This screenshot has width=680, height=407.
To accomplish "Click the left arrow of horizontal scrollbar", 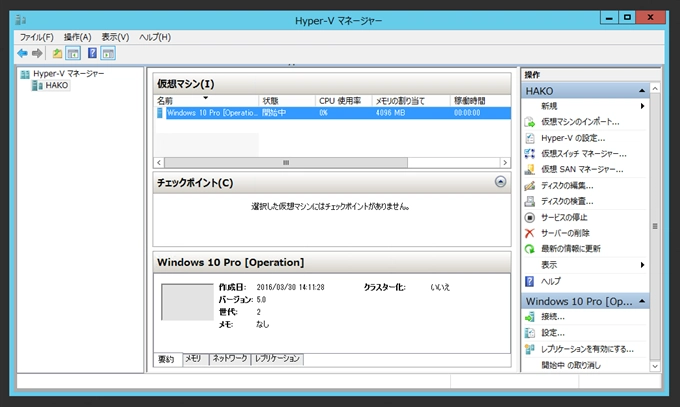I will click(x=159, y=163).
